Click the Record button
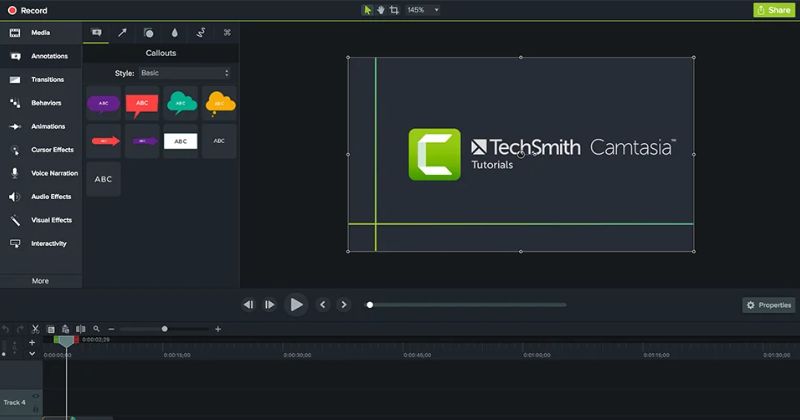Image resolution: width=800 pixels, height=420 pixels. pos(27,10)
